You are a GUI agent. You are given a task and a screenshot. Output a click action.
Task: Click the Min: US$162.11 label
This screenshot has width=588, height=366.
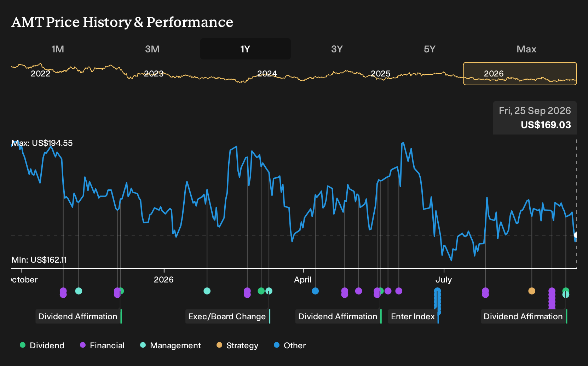pos(39,260)
